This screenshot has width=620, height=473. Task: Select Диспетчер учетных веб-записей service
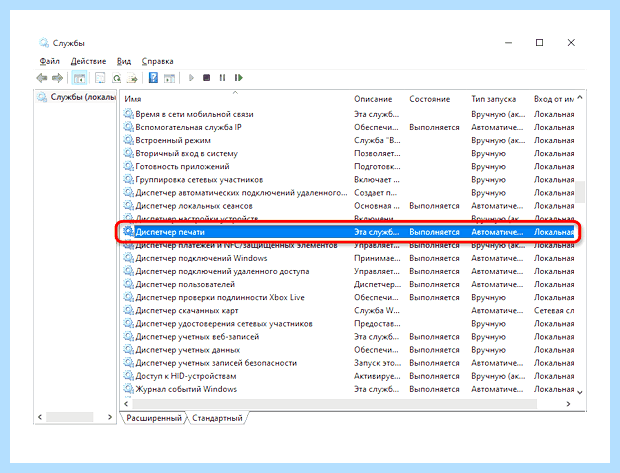tap(197, 337)
